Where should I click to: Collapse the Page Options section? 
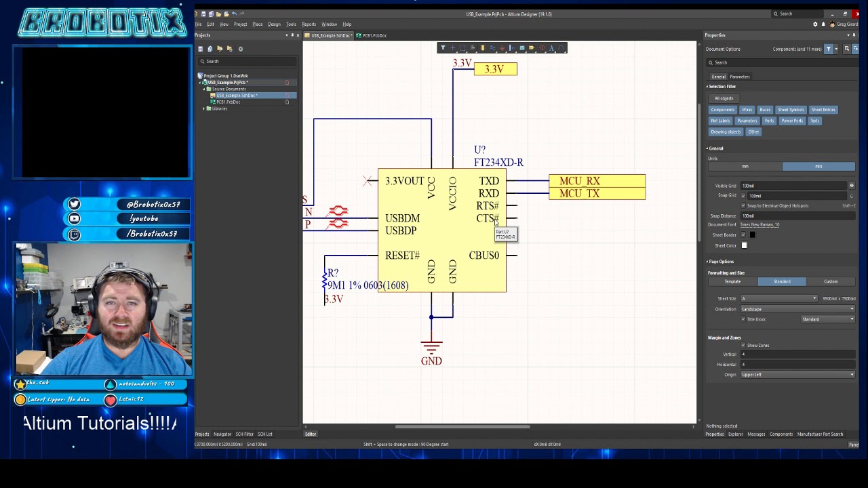pyautogui.click(x=707, y=262)
